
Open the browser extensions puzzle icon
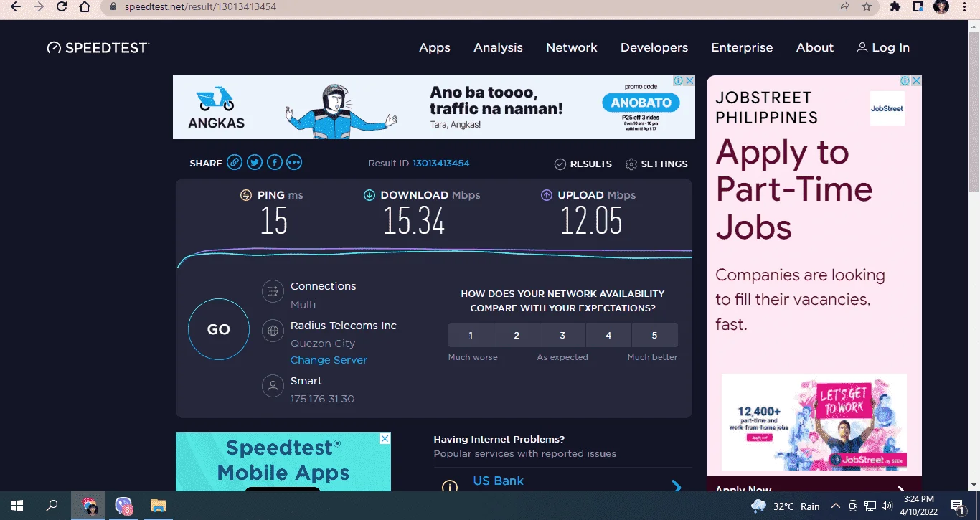tap(895, 7)
